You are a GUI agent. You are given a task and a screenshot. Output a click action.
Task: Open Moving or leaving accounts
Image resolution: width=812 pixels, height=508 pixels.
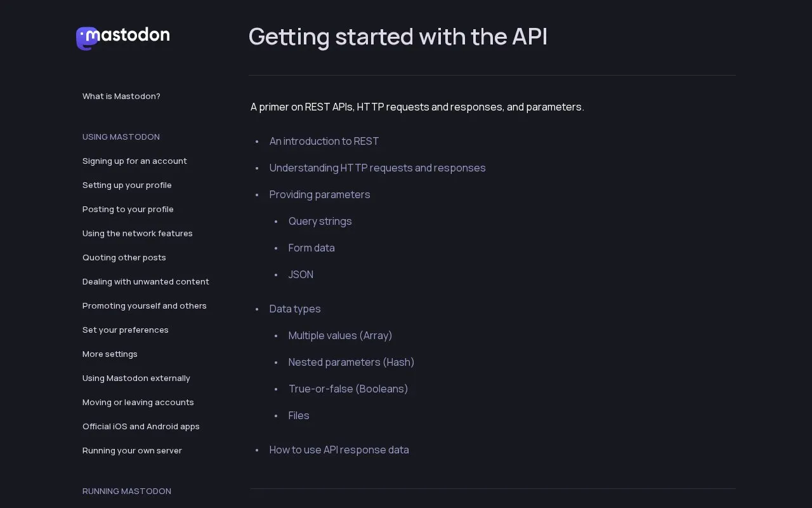click(x=138, y=403)
